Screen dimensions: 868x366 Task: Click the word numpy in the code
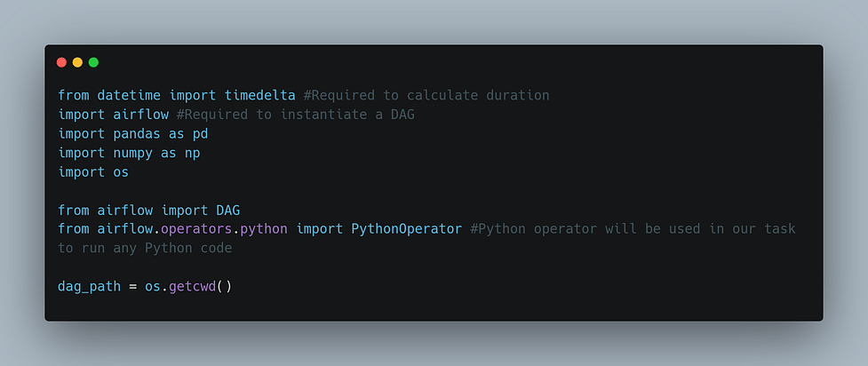[133, 153]
